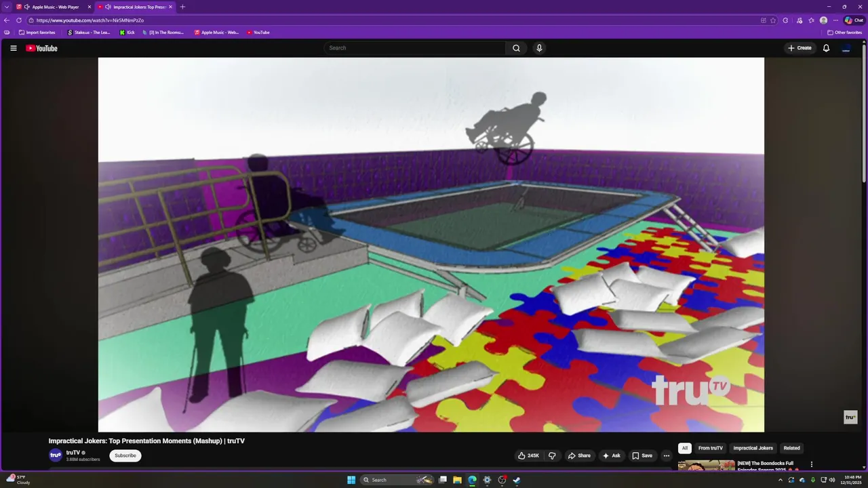Open the taskbar Settings gear app
The height and width of the screenshot is (488, 868).
click(x=487, y=480)
